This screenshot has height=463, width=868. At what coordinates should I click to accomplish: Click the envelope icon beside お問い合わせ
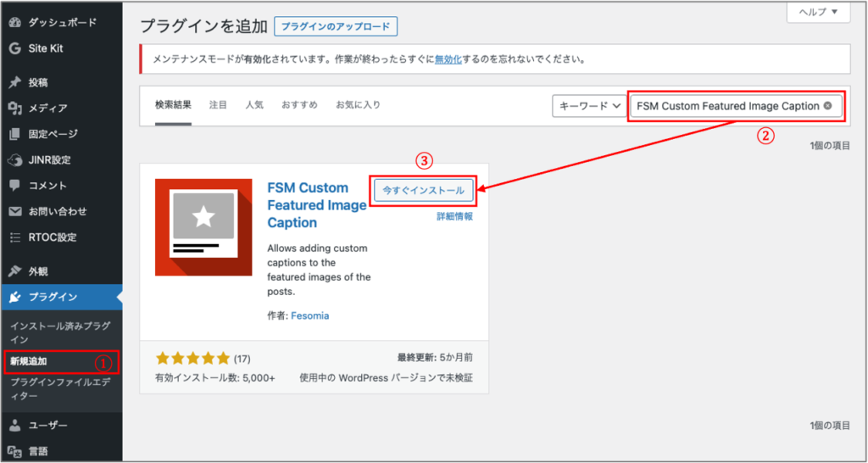(15, 211)
